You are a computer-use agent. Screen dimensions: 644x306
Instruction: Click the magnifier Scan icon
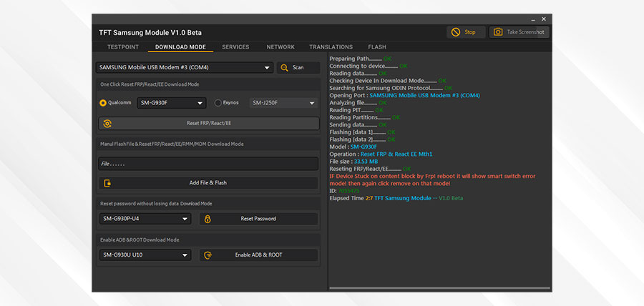[x=284, y=67]
